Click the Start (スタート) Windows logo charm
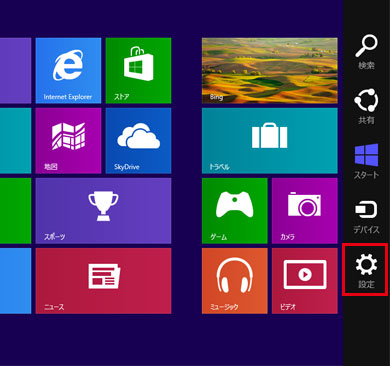390x366 pixels. (366, 162)
